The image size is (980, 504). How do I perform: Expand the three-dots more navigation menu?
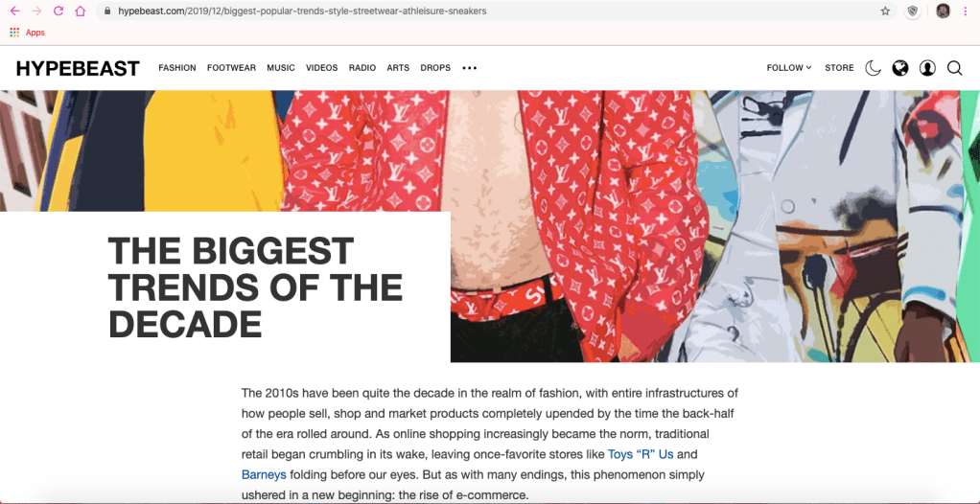[469, 68]
